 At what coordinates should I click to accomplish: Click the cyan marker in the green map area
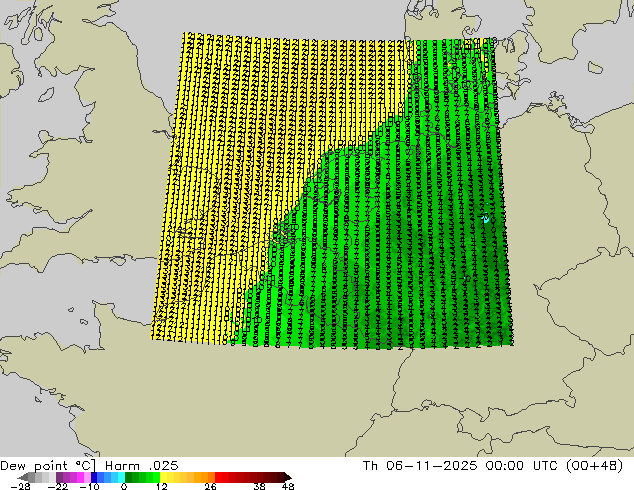486,219
